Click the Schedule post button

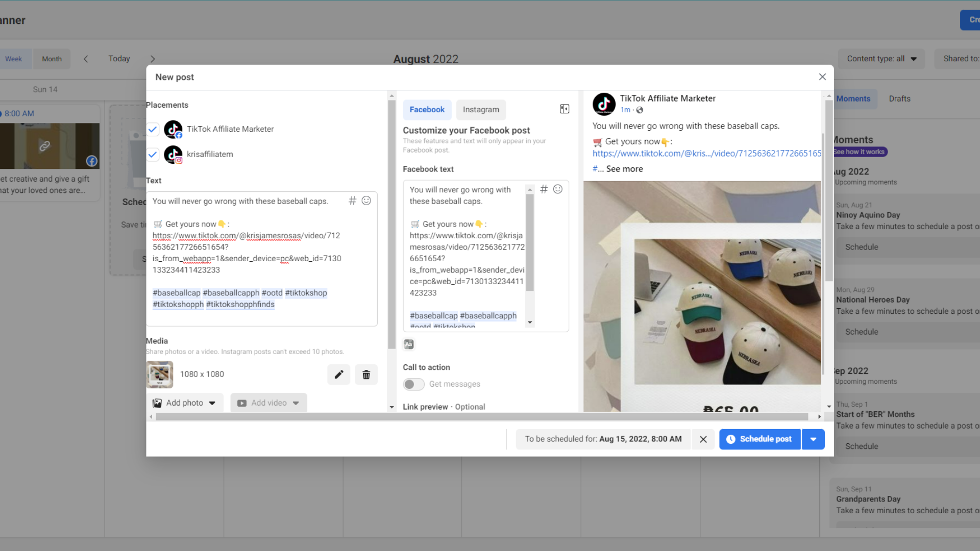click(x=759, y=439)
